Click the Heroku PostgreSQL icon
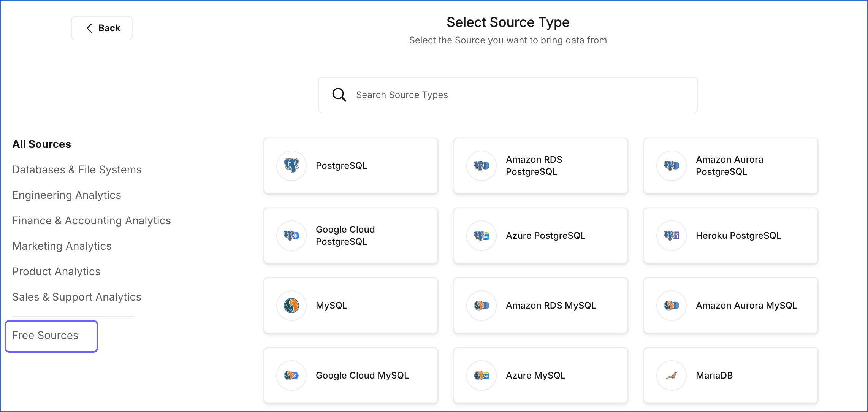Image resolution: width=868 pixels, height=412 pixels. (672, 236)
